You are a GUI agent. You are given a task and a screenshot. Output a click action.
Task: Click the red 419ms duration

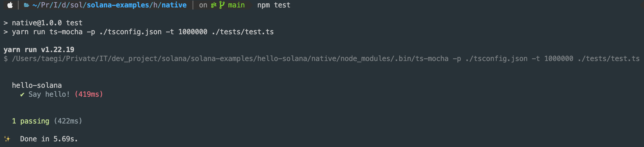point(89,94)
